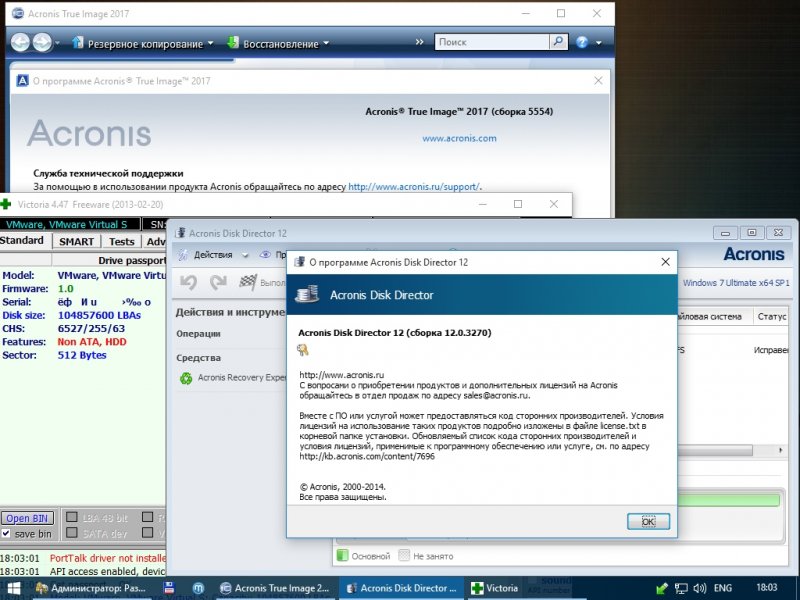800x600 pixels.
Task: Switch to Acronis Disk Director taskbar button
Action: point(402,588)
